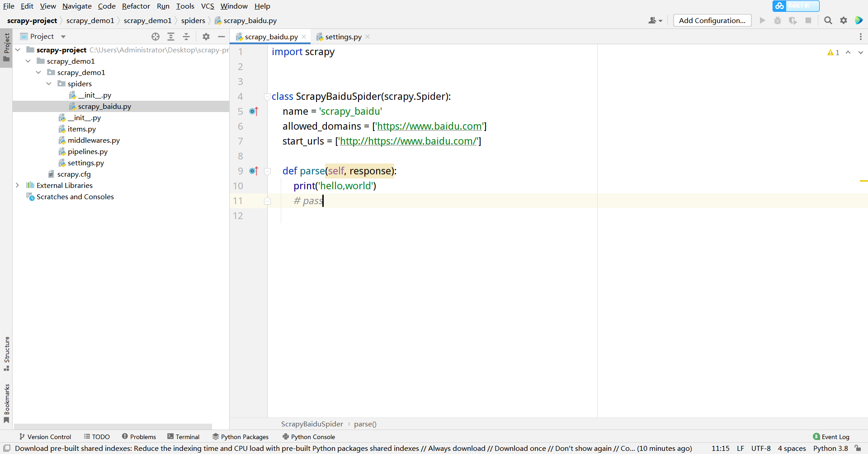The image size is (868, 454).
Task: Click the www.baidu.com link in allowed_domains
Action: tap(429, 126)
